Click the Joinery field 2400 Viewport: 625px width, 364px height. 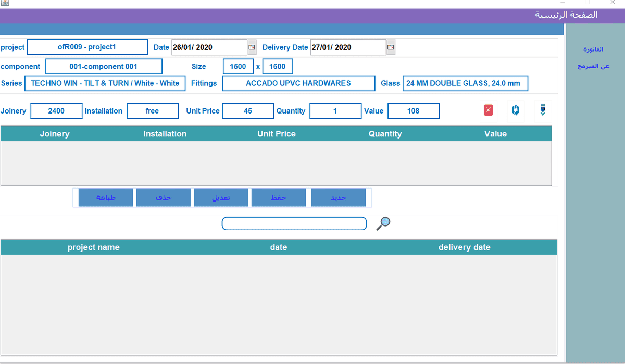(56, 111)
